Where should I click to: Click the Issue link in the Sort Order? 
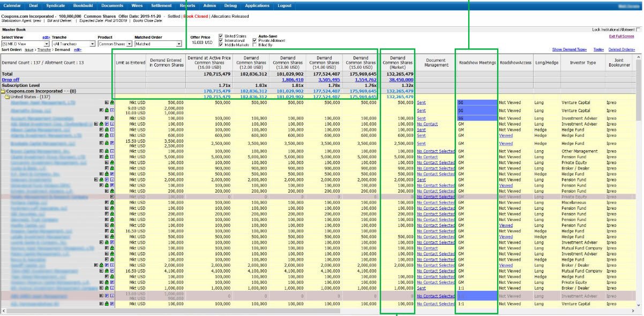click(29, 49)
